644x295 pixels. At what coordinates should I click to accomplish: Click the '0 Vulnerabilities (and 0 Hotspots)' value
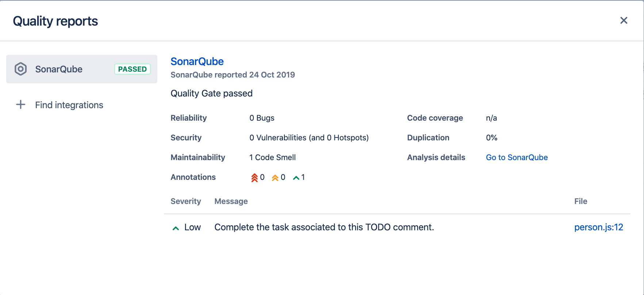pos(309,137)
